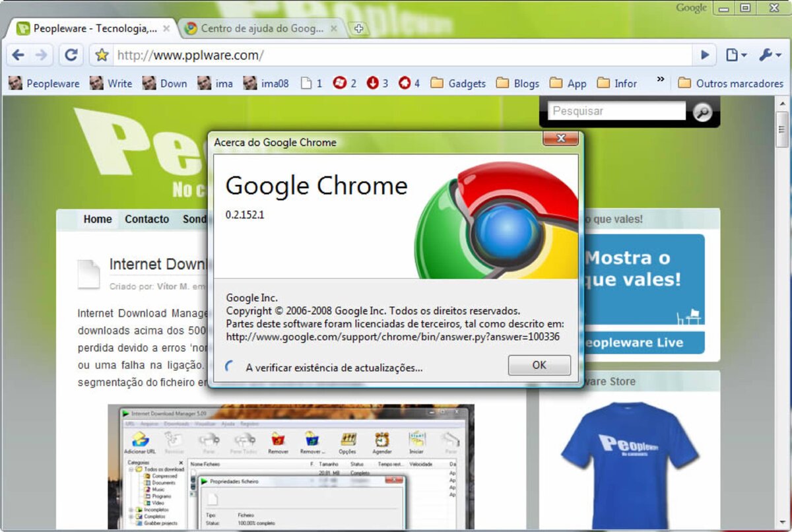The height and width of the screenshot is (532, 792).
Task: Click the Pesquisar search field
Action: tap(616, 111)
